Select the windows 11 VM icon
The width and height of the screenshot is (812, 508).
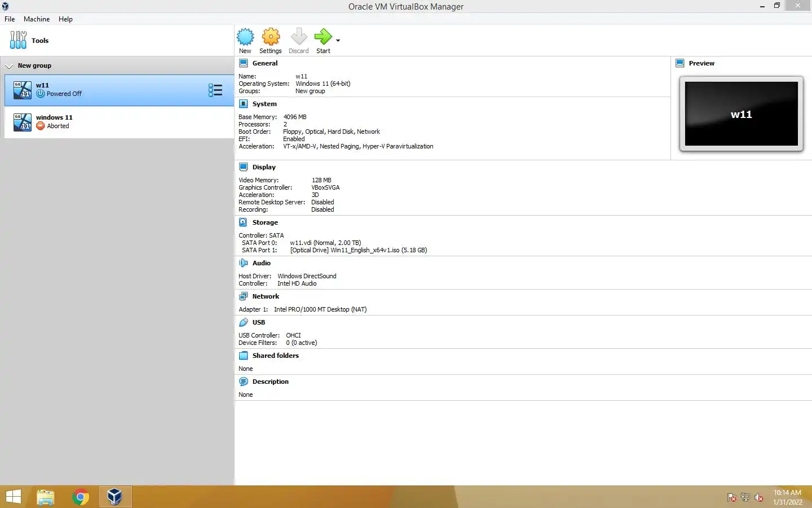point(23,122)
